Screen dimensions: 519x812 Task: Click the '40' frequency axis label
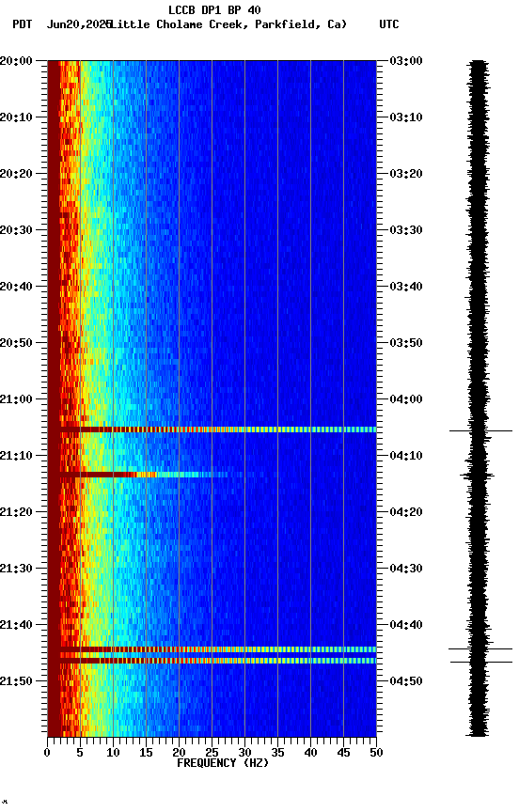310,753
